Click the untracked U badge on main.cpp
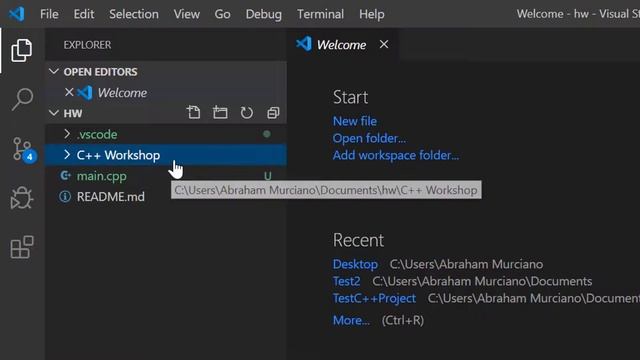 tap(267, 176)
